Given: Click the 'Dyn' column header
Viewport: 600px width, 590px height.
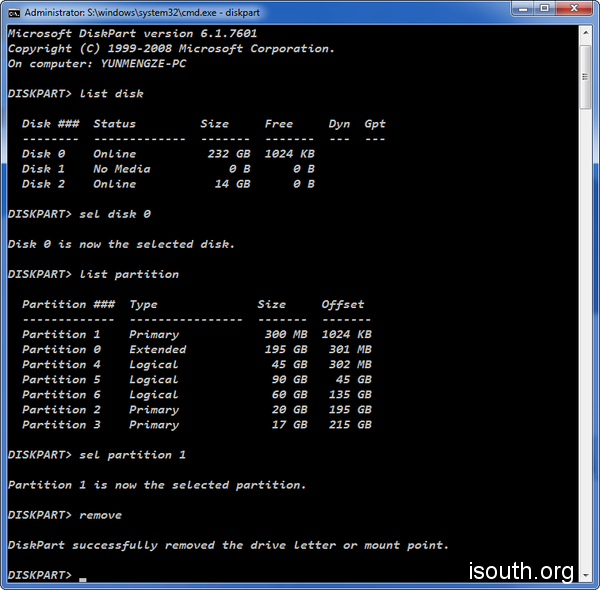Looking at the screenshot, I should coord(339,124).
